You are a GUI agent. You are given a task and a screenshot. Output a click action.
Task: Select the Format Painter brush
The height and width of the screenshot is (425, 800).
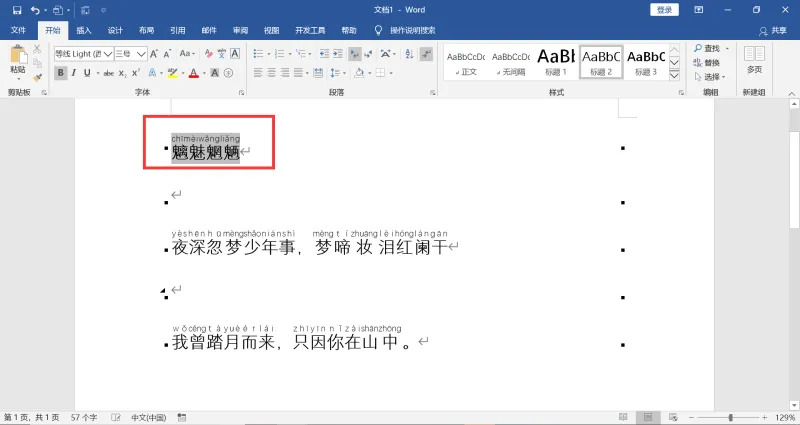point(37,78)
